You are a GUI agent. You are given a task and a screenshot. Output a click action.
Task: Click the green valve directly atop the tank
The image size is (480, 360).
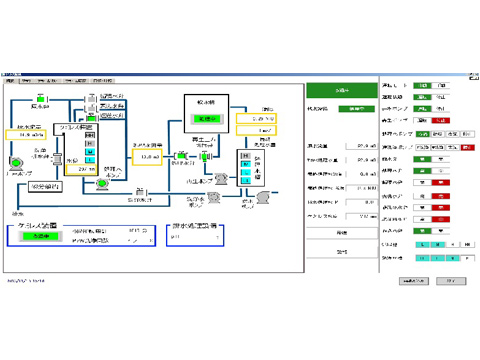click(x=91, y=117)
